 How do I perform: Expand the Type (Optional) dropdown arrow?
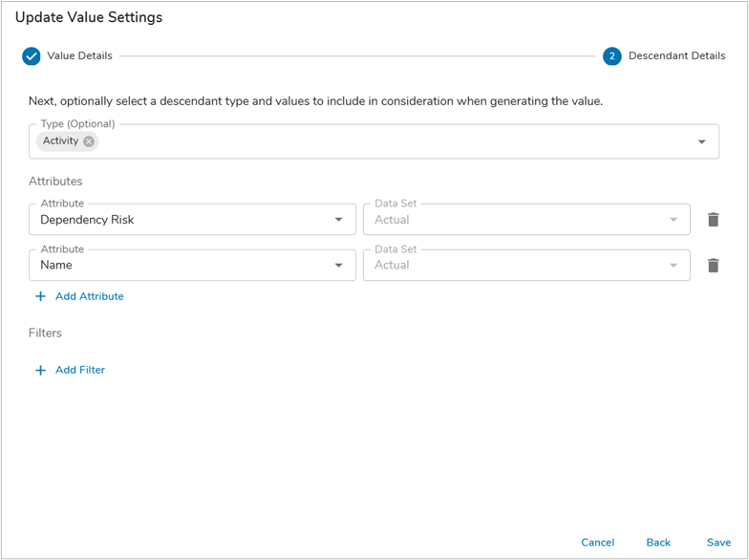tap(701, 142)
